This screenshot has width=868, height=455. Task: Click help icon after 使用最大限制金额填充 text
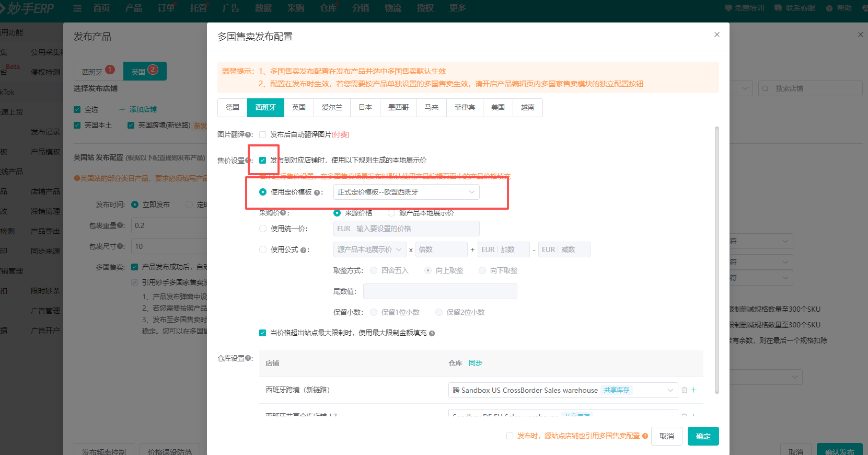[x=432, y=333]
